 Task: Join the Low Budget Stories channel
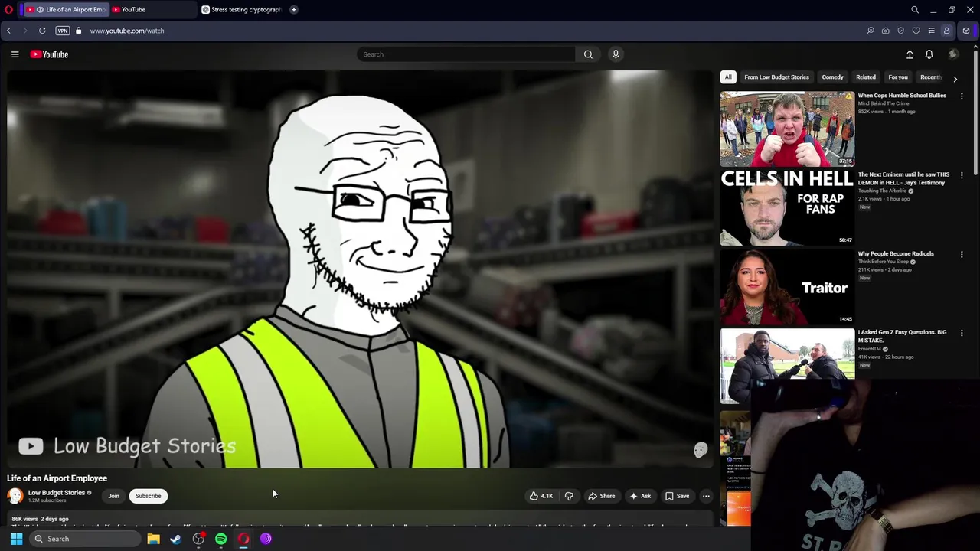pyautogui.click(x=113, y=496)
